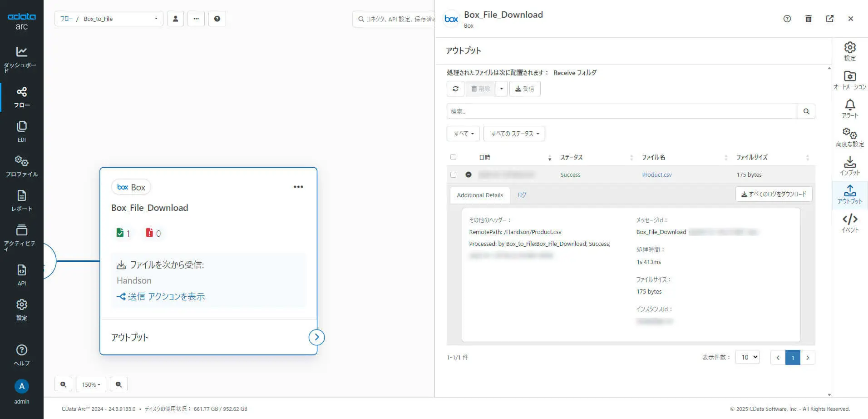Switch to the 高度な設定 tab in the right rail

850,137
